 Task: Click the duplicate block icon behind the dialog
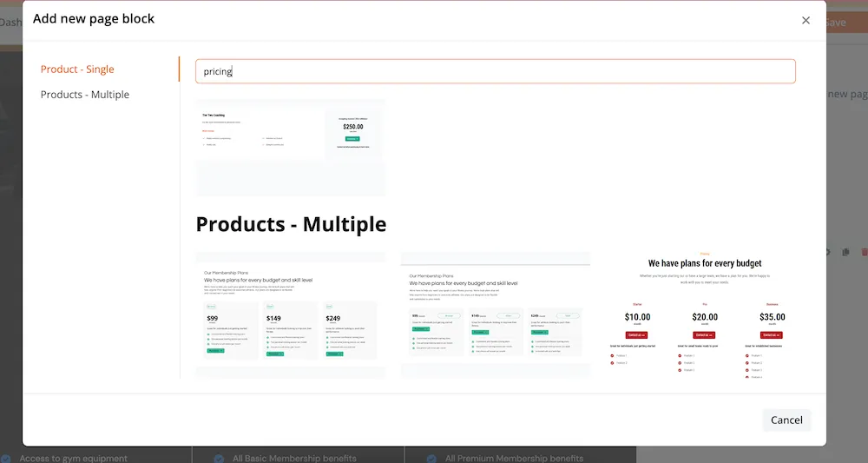[x=845, y=252]
